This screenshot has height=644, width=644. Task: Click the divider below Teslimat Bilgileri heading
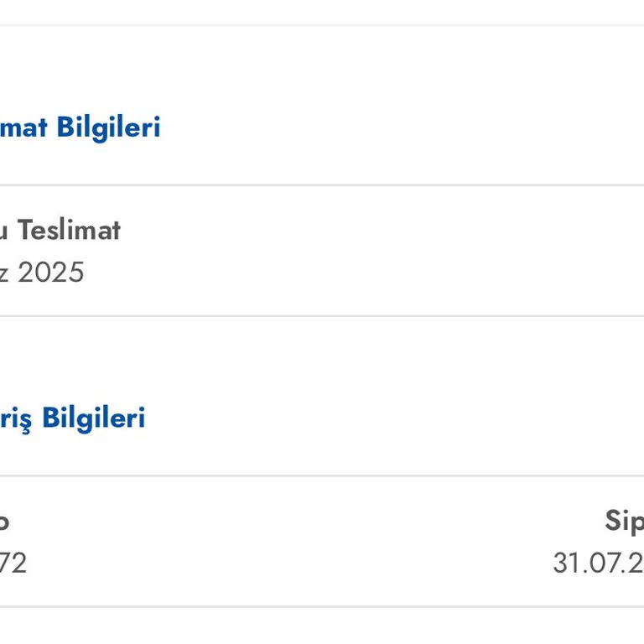point(322,185)
